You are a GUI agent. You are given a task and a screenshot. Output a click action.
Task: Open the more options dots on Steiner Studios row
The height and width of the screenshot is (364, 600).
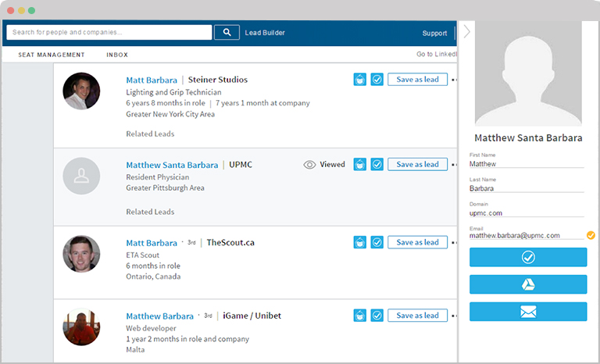[454, 80]
